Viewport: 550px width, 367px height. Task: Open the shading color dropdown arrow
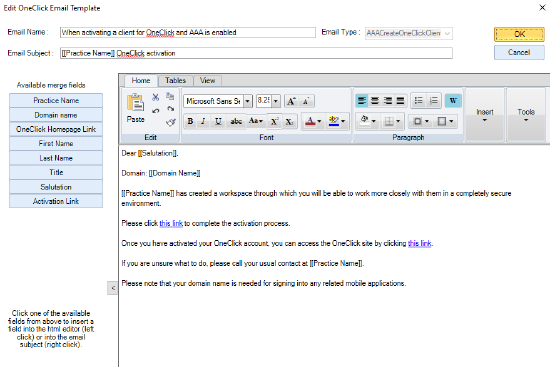pos(374,121)
